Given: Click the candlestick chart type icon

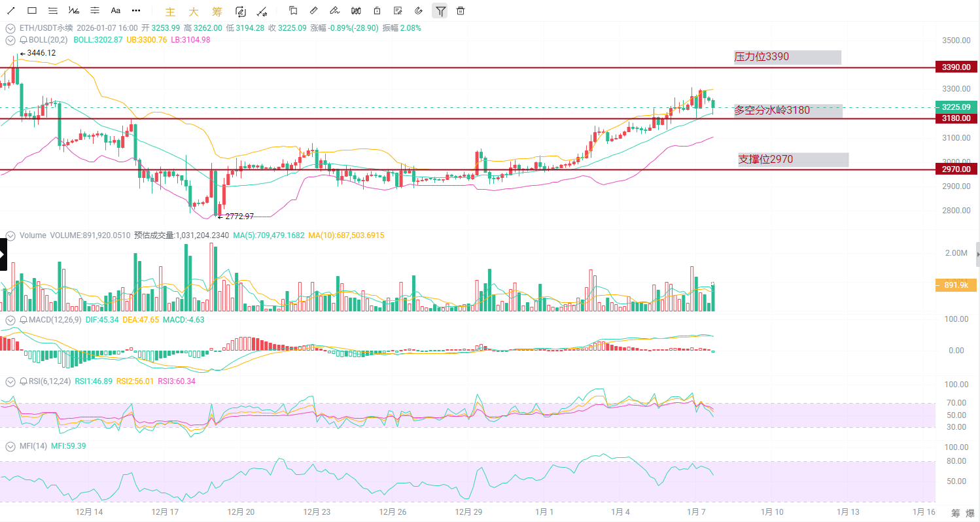Looking at the screenshot, I should [356, 10].
